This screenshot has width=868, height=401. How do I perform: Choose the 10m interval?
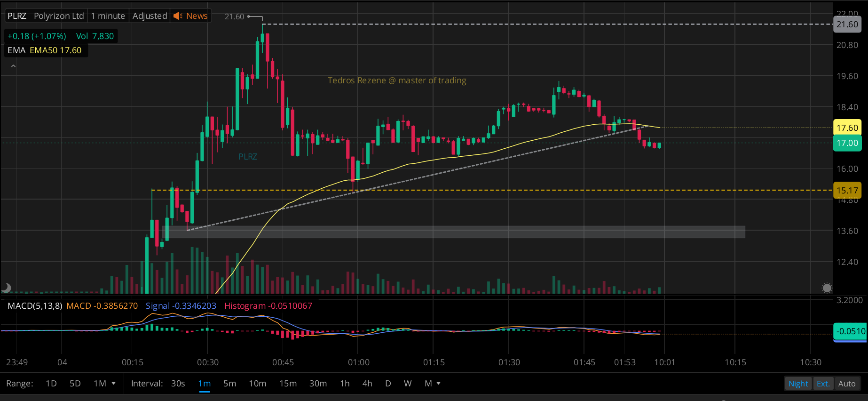(257, 384)
